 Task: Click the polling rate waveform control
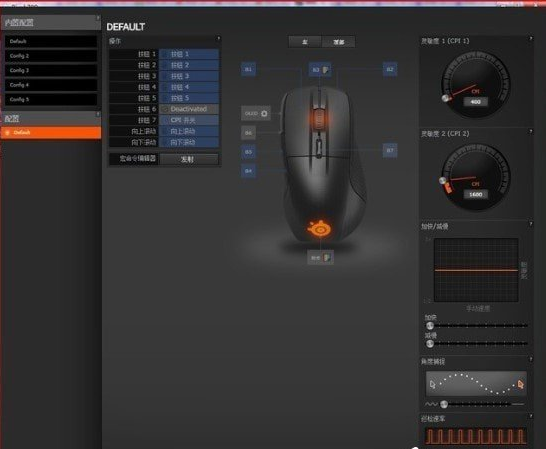[476, 436]
